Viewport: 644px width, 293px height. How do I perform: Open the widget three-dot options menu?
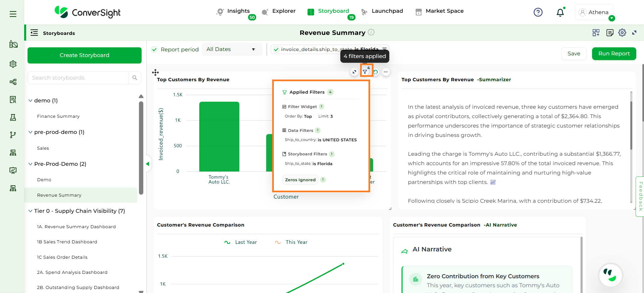(x=386, y=72)
